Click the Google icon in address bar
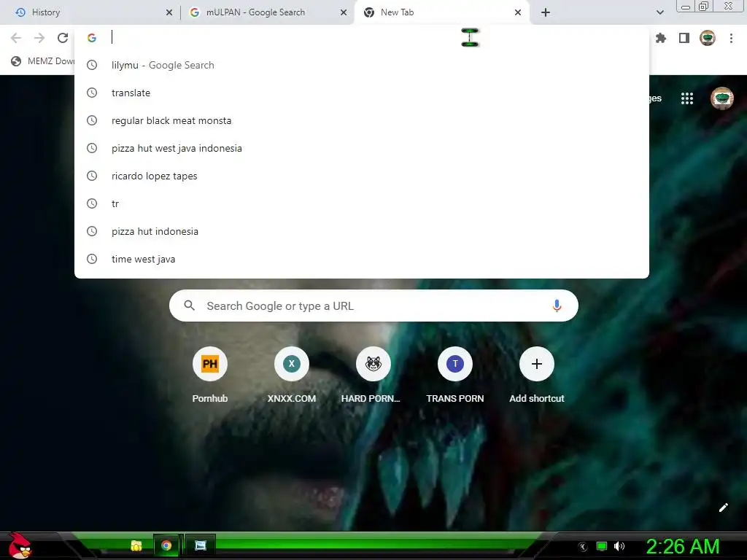This screenshot has height=560, width=747. coord(92,38)
